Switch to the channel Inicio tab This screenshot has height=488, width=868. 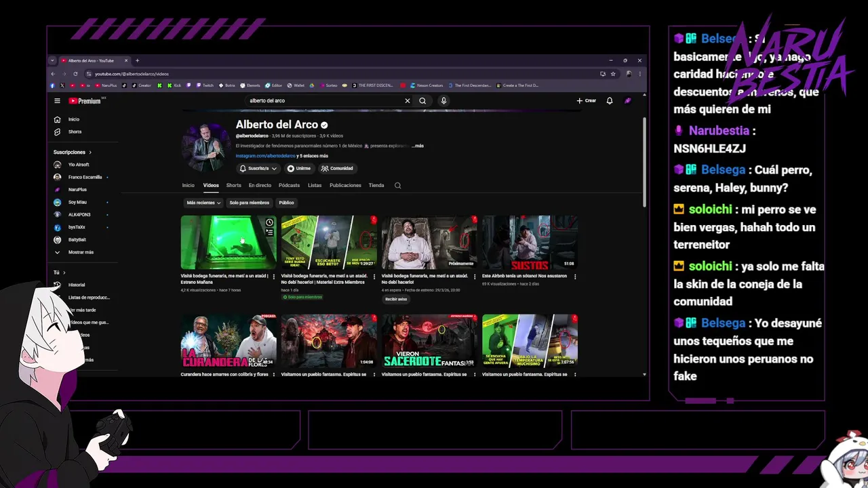point(188,185)
